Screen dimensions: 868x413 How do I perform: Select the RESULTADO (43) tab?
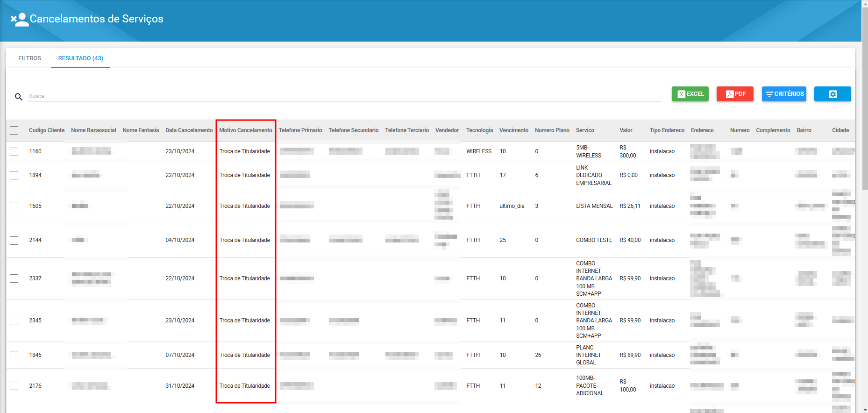(80, 58)
